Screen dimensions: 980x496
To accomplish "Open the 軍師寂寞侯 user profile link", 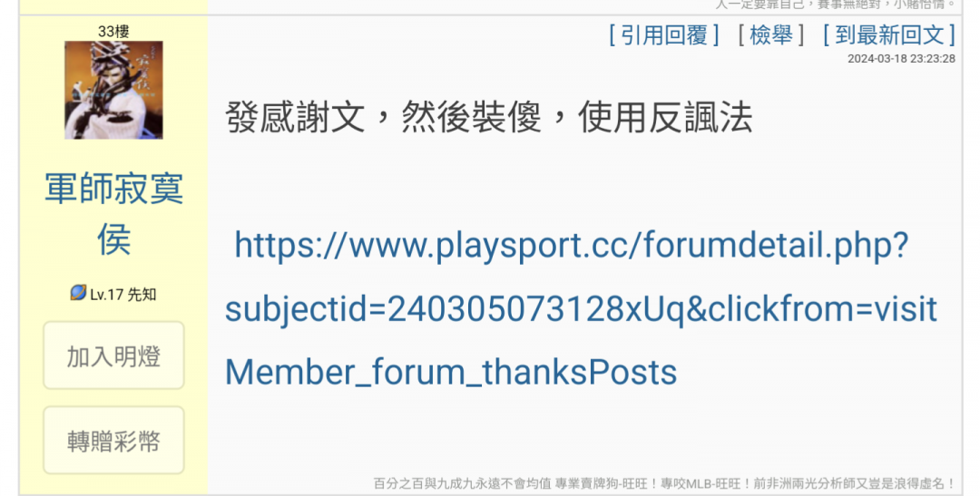I will coord(113,214).
